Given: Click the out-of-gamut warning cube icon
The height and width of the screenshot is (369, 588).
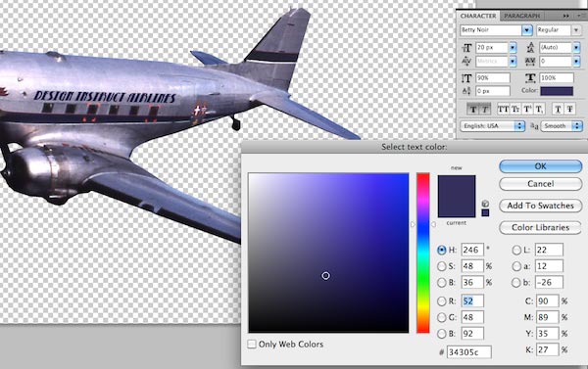Looking at the screenshot, I should coord(485,204).
